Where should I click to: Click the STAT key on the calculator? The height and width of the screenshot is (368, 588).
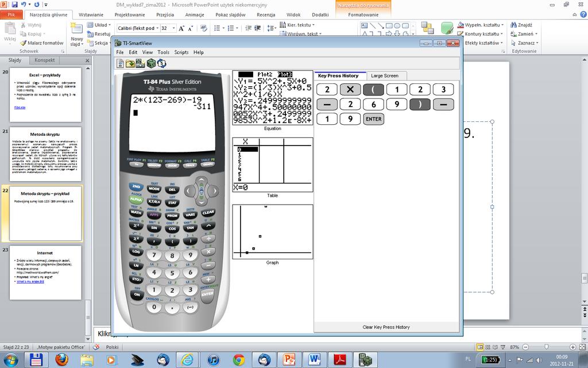click(x=172, y=203)
